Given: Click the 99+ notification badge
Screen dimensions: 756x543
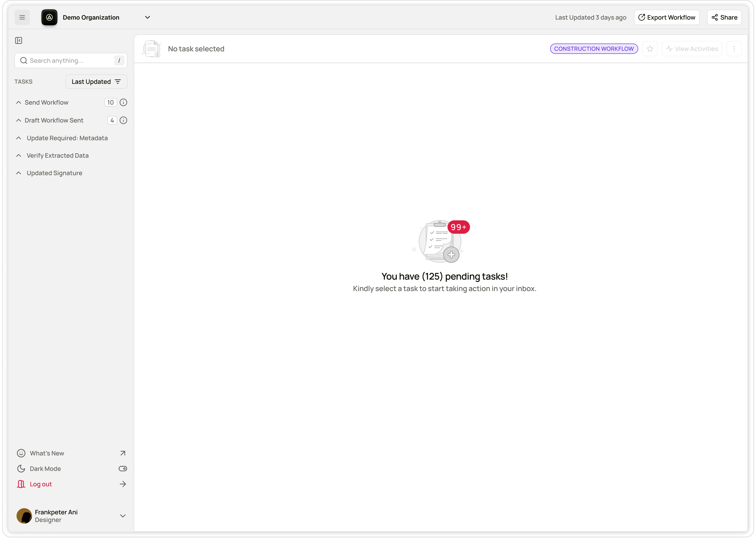Looking at the screenshot, I should (x=458, y=227).
